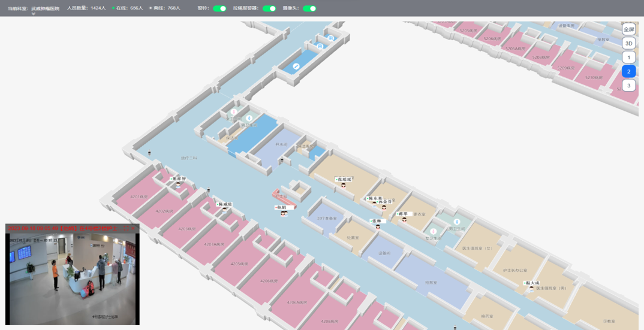Expand the 当前科室 department dropdown chevron
The width and height of the screenshot is (644, 330).
34,14
